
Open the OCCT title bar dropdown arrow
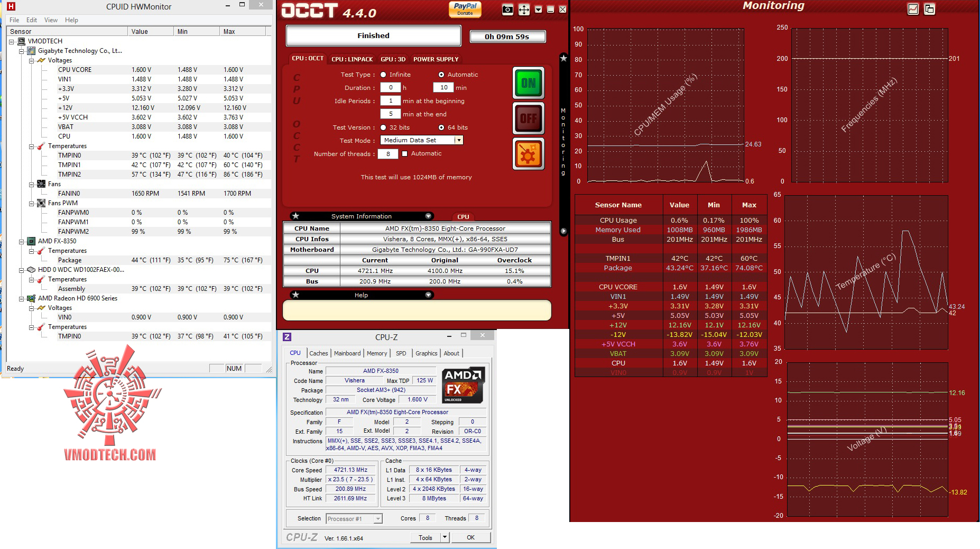(538, 10)
